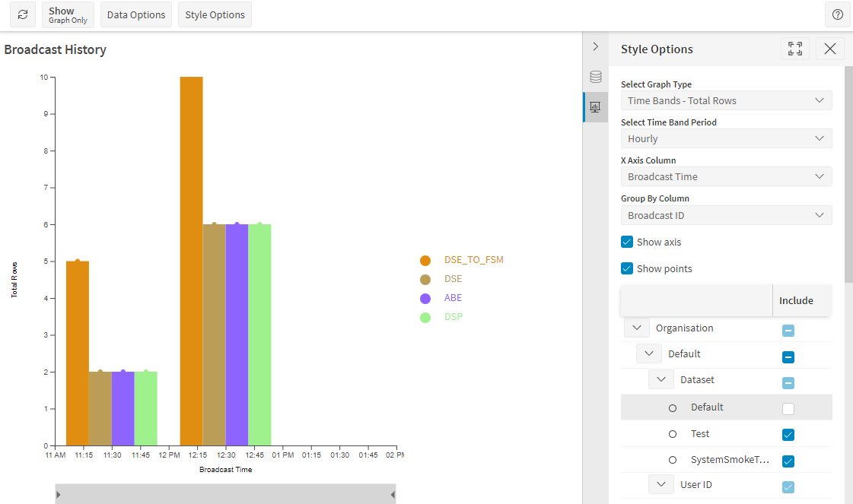Collapse the Dataset tree node

(661, 379)
